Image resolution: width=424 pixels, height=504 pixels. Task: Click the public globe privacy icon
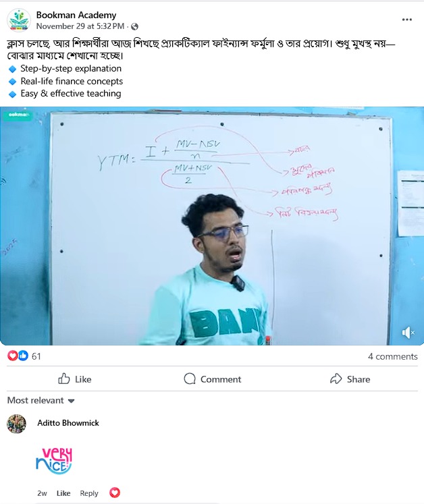[135, 26]
